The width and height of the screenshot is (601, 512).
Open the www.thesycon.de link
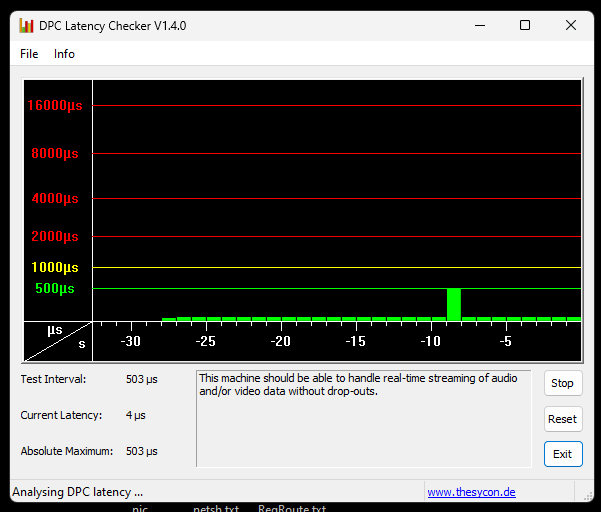471,492
